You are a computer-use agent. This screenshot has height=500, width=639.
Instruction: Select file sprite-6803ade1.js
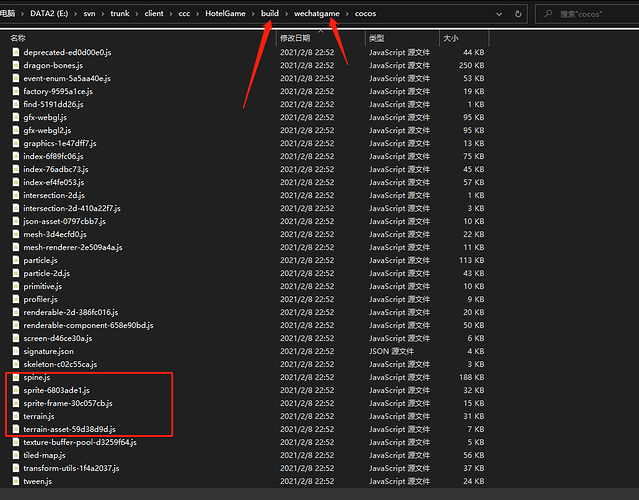(x=56, y=390)
